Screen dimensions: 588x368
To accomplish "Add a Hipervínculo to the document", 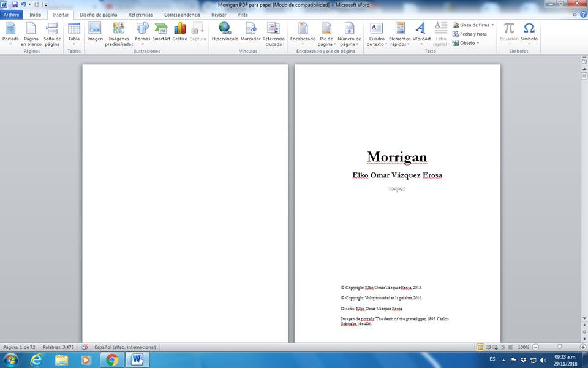I will (225, 32).
